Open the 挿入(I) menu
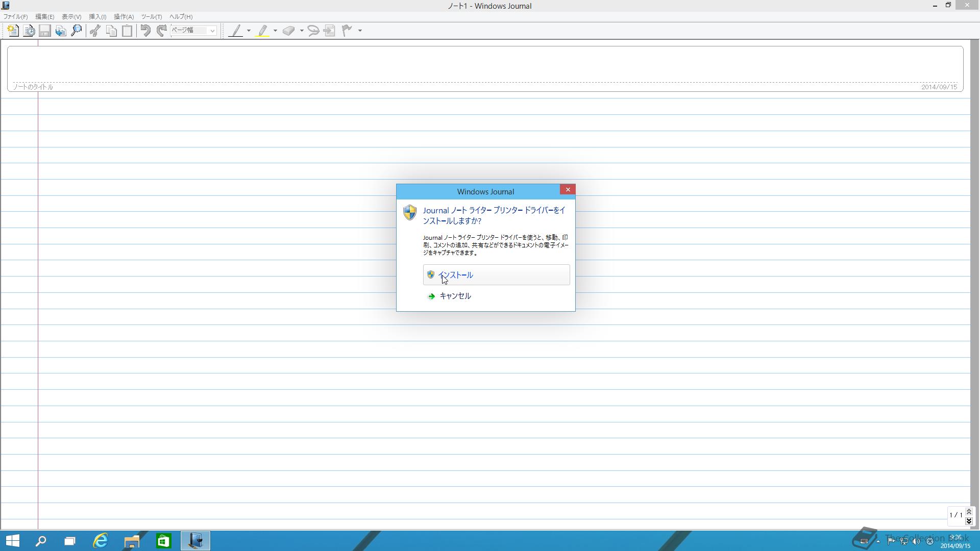 point(97,17)
